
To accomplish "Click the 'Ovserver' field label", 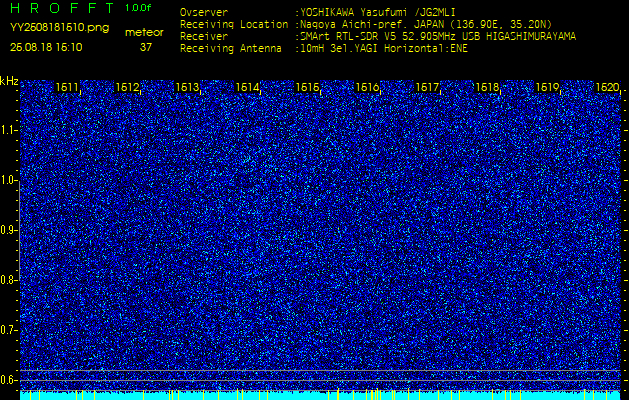I will click(x=204, y=12).
